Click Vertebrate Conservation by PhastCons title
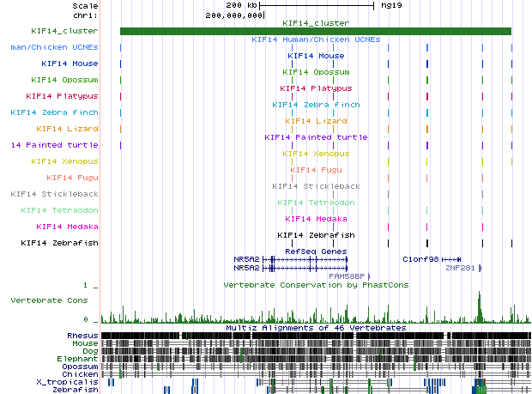The image size is (532, 394). click(315, 283)
